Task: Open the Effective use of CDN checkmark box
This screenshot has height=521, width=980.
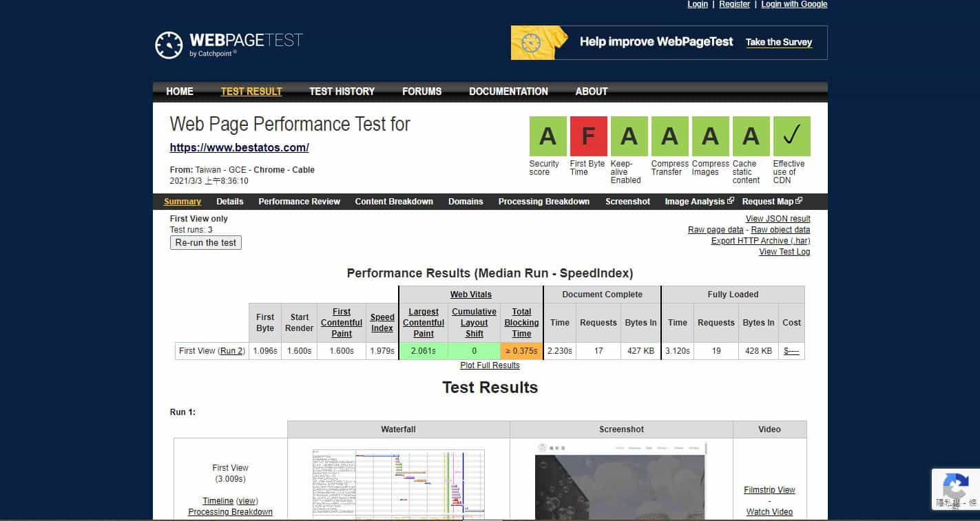Action: pyautogui.click(x=791, y=136)
